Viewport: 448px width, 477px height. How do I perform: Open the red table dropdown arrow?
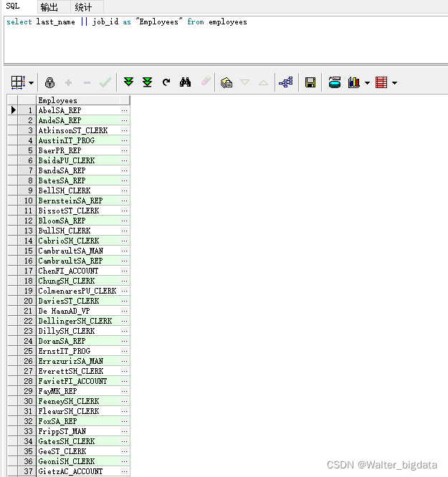394,83
